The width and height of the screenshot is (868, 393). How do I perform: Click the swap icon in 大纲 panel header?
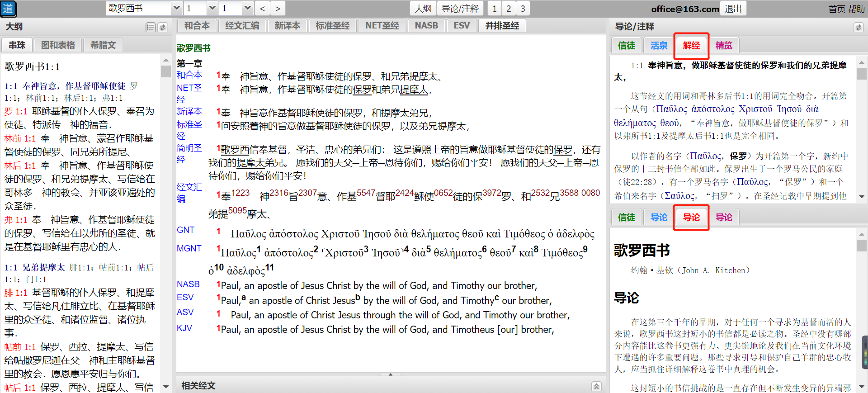pos(163,27)
